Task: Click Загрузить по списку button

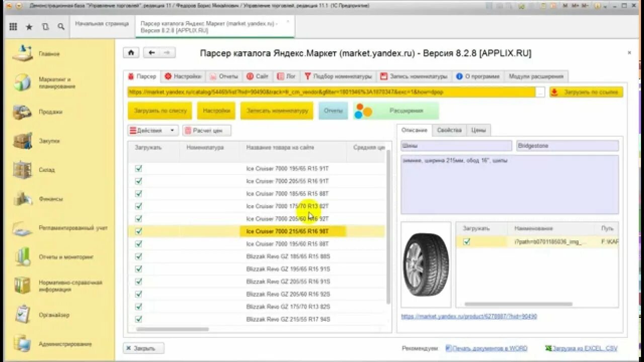Action: (160, 111)
